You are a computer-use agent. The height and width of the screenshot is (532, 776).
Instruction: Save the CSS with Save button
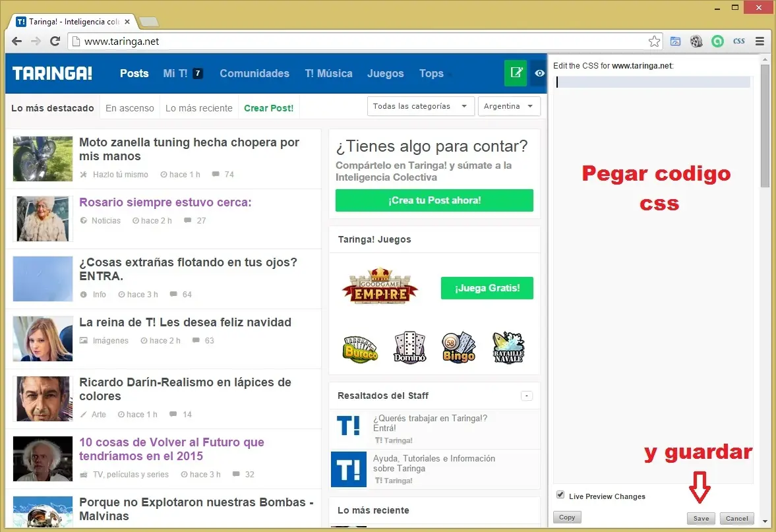(x=701, y=518)
